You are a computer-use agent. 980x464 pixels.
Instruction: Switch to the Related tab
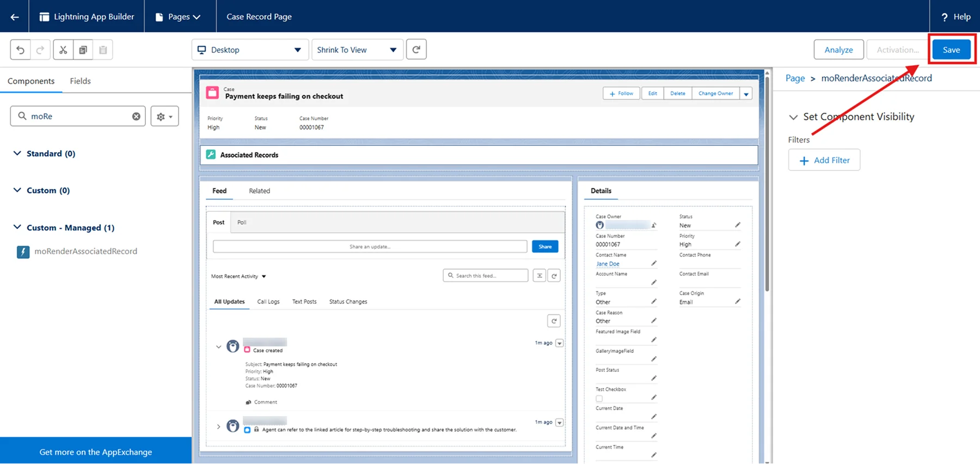point(259,191)
